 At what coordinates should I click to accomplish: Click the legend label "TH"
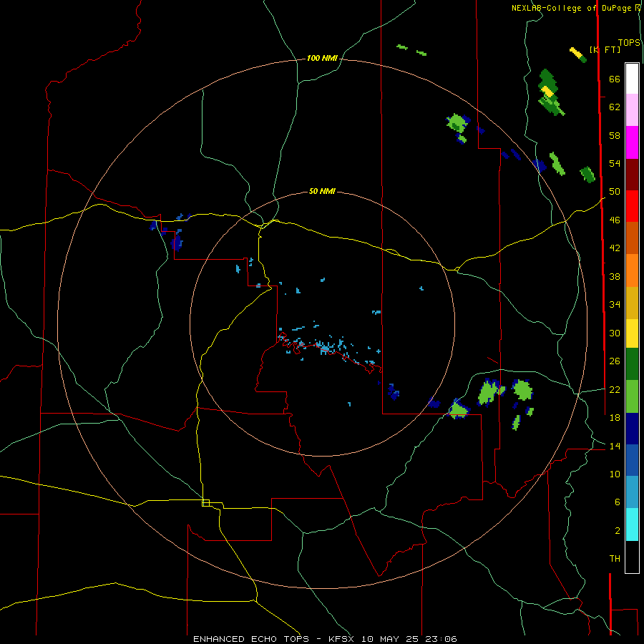coord(615,559)
